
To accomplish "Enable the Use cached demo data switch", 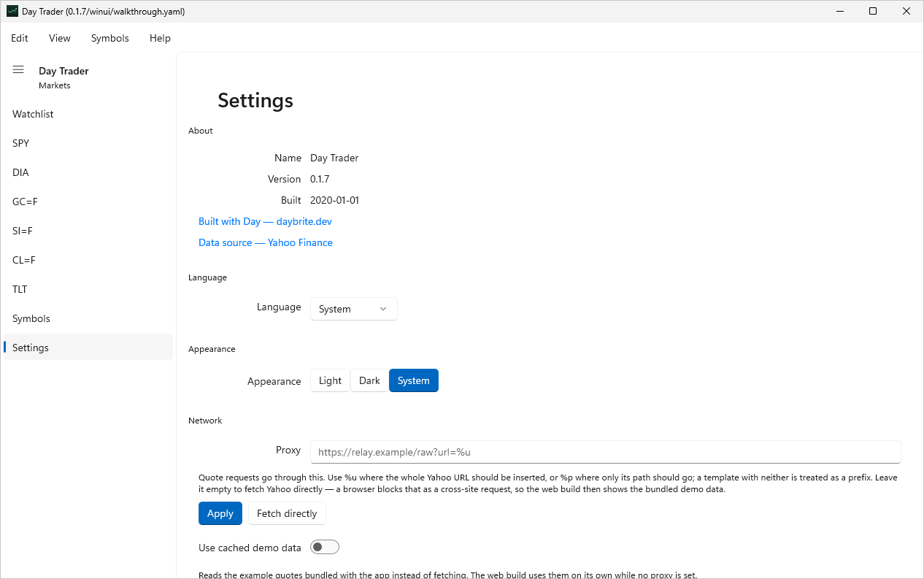I will pos(325,547).
